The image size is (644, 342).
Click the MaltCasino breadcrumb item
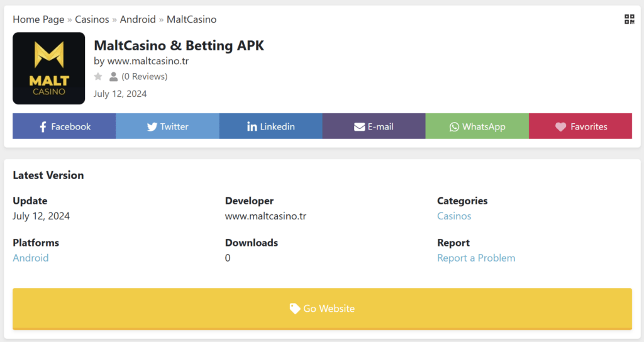191,19
